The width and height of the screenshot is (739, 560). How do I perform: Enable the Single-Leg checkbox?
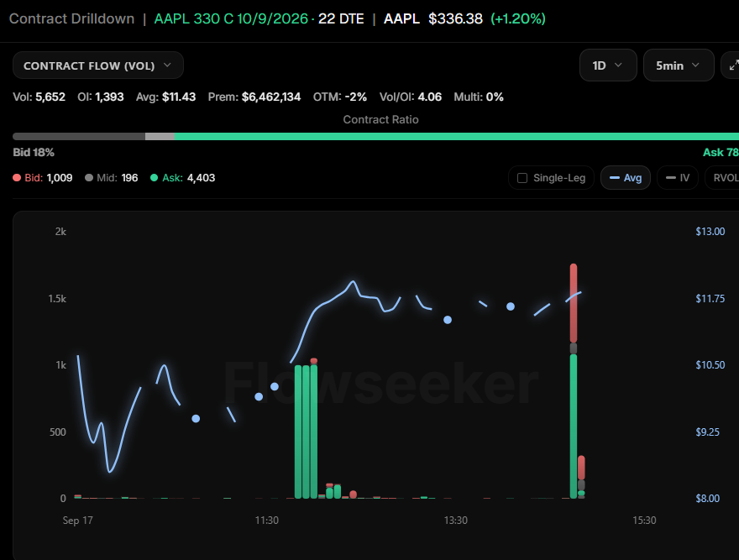coord(522,178)
